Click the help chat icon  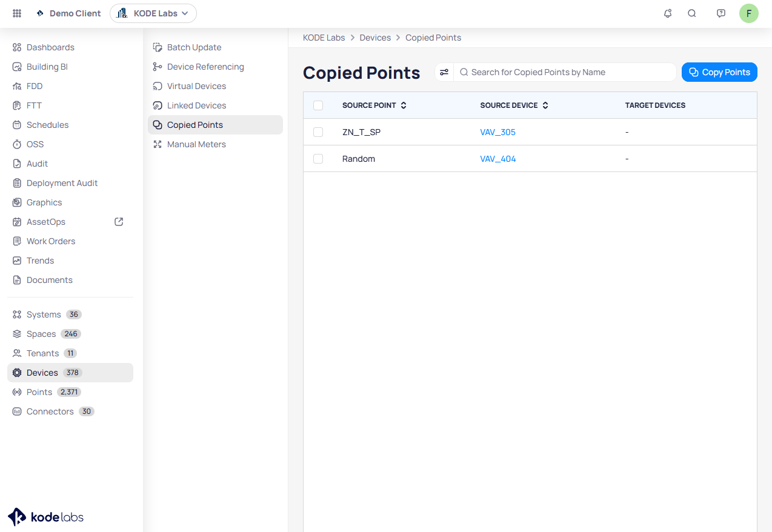(x=720, y=13)
